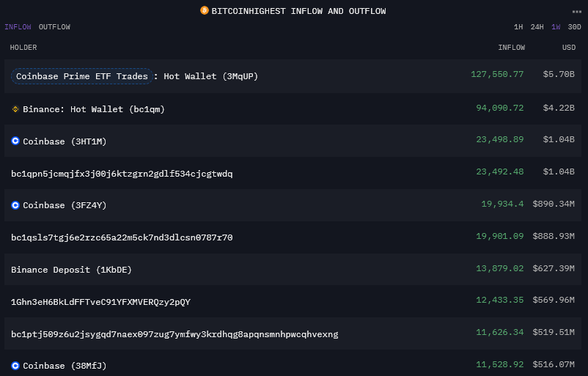Click USD value $516.07M
This screenshot has width=588, height=376.
click(x=554, y=364)
